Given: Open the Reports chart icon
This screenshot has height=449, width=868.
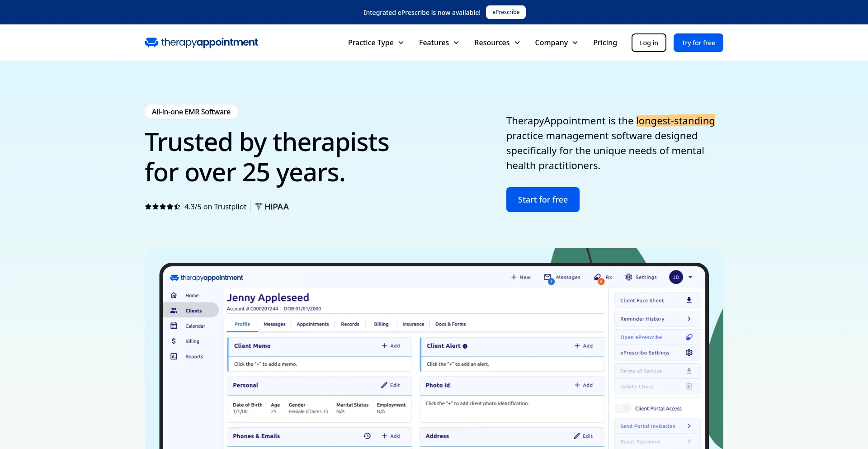Looking at the screenshot, I should (174, 357).
